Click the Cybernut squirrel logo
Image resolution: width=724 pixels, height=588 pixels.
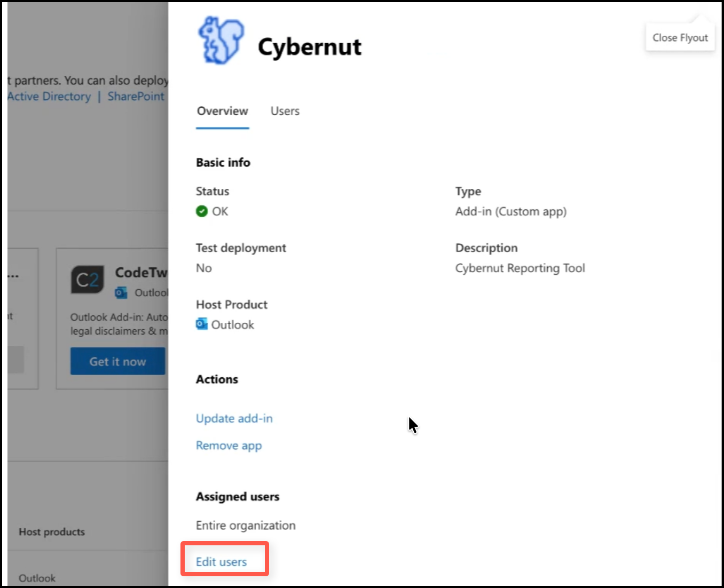click(221, 41)
